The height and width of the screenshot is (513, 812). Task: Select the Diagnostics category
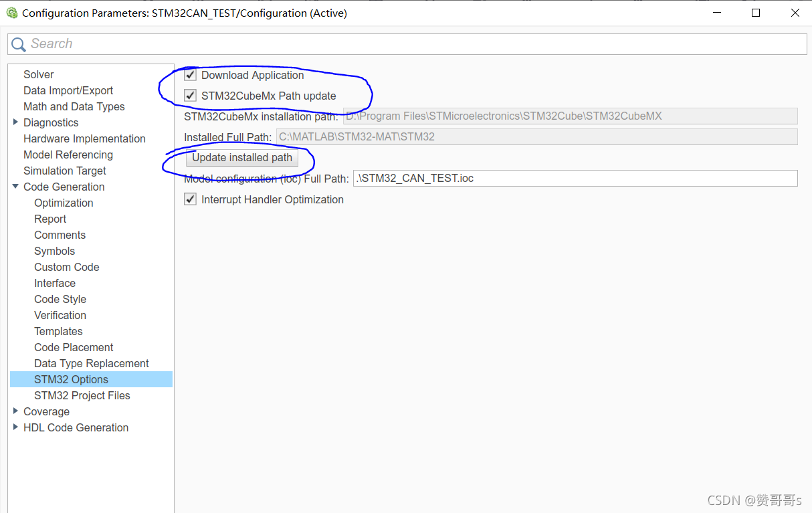point(51,122)
